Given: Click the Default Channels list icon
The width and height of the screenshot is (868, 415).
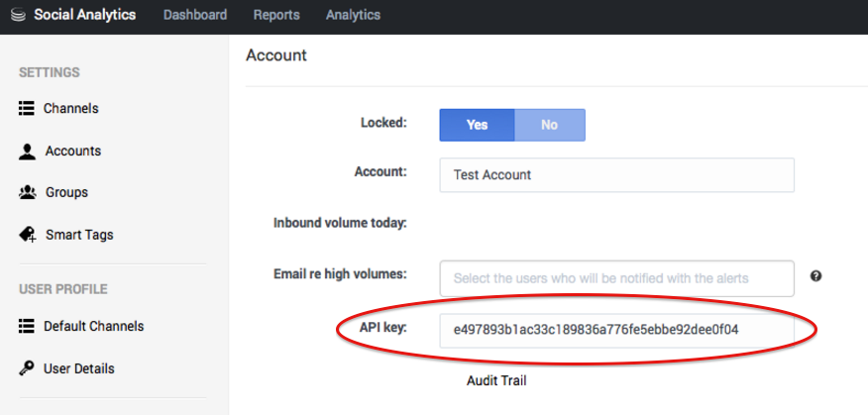Looking at the screenshot, I should (x=27, y=326).
